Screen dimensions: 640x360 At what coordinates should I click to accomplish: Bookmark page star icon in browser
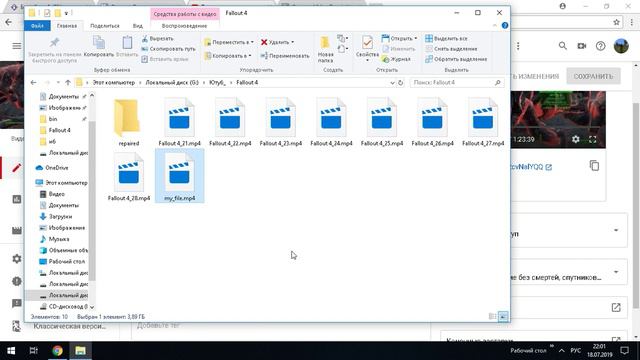coord(616,22)
